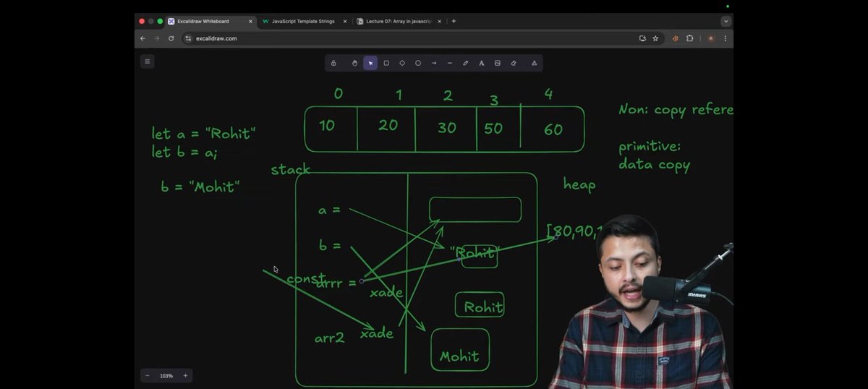This screenshot has width=868, height=389.
Task: Open the Extensions puzzle menu
Action: [x=689, y=38]
